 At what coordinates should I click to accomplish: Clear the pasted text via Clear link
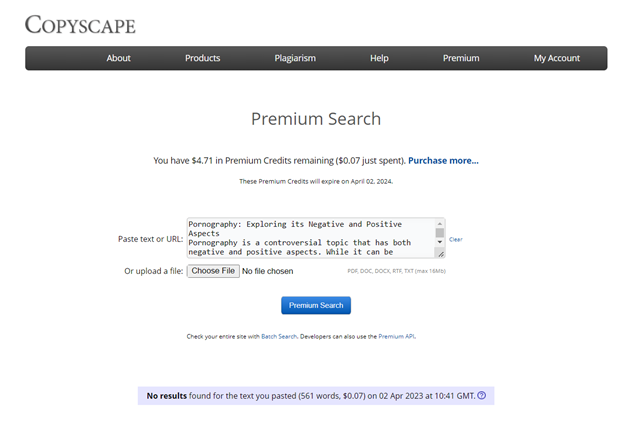tap(455, 240)
